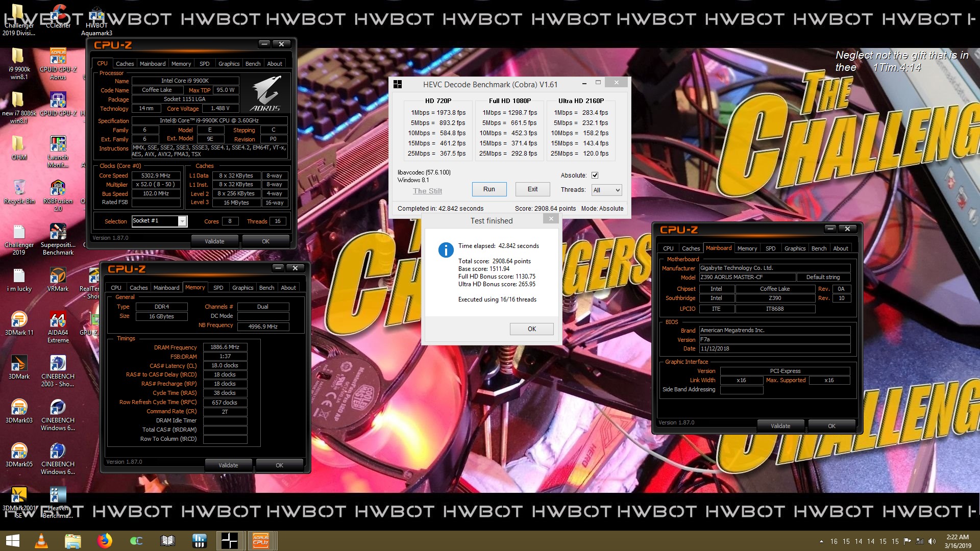Click Validate in the Mainboard CPU-Z window
This screenshot has width=980, height=551.
tap(780, 426)
